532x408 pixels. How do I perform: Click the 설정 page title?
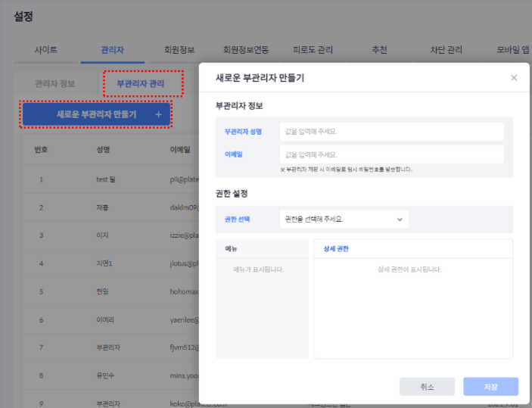tap(23, 17)
